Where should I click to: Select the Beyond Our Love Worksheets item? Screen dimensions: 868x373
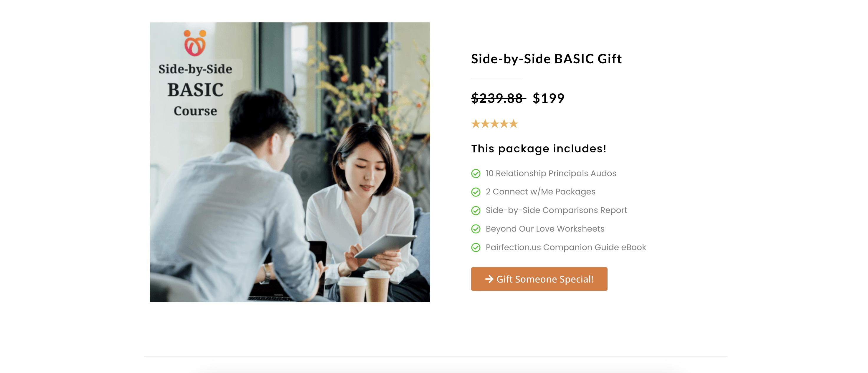tap(545, 229)
